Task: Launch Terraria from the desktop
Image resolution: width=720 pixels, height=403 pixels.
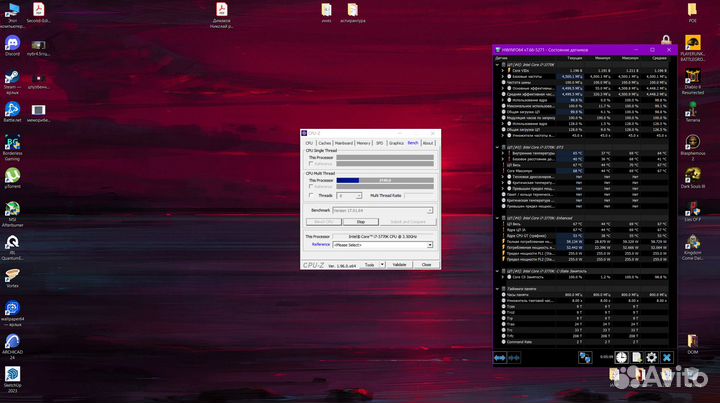Action: coord(692,112)
